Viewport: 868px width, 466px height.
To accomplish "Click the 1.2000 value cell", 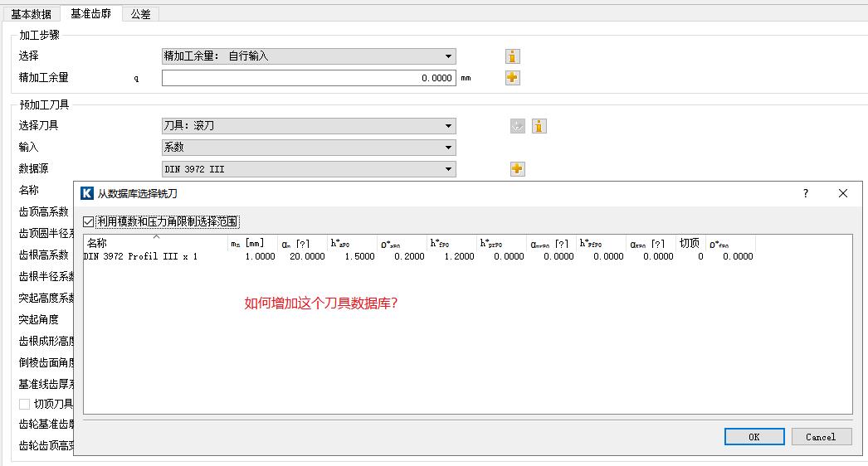I will click(460, 257).
